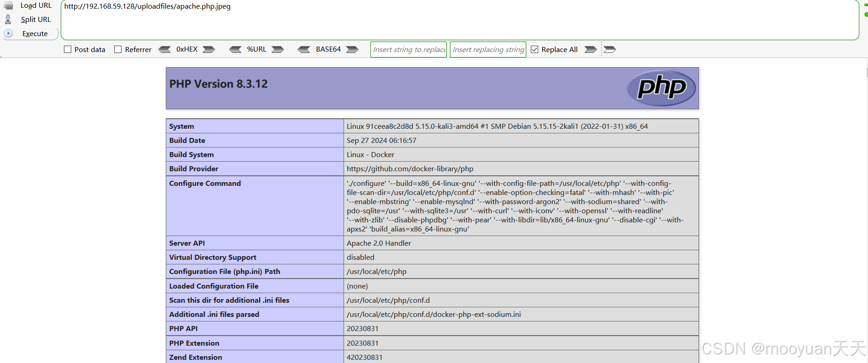Click the Apache 2.0 Handler value

click(379, 243)
